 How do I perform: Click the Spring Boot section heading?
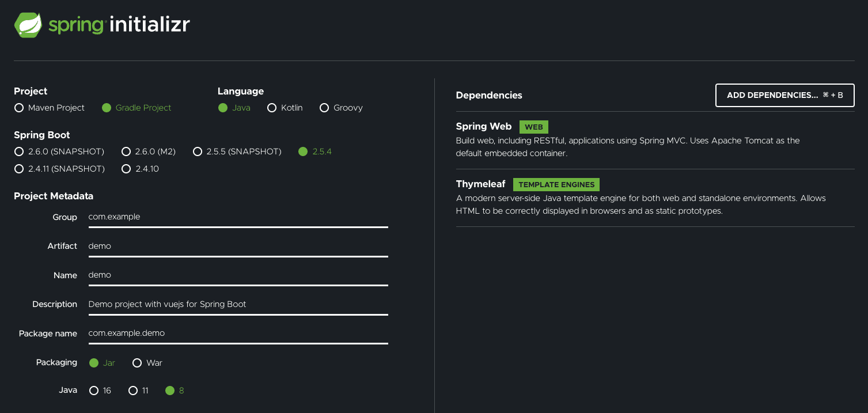pyautogui.click(x=42, y=135)
